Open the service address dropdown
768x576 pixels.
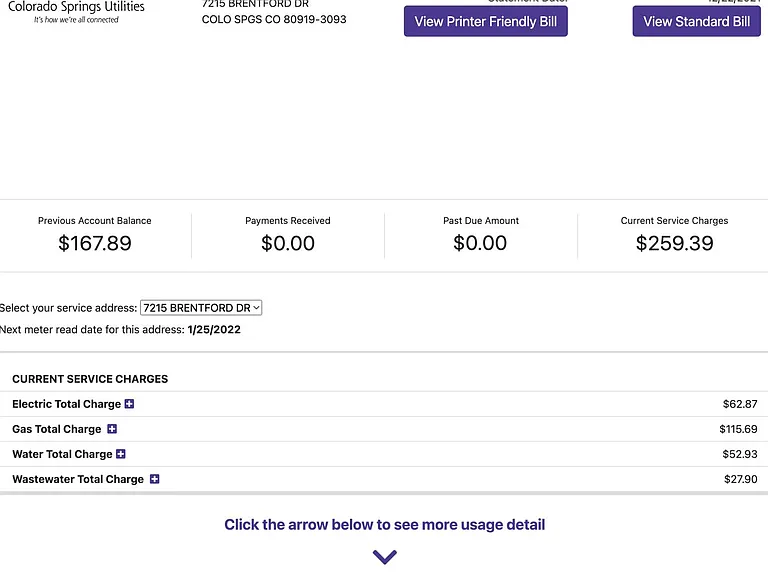click(x=201, y=308)
